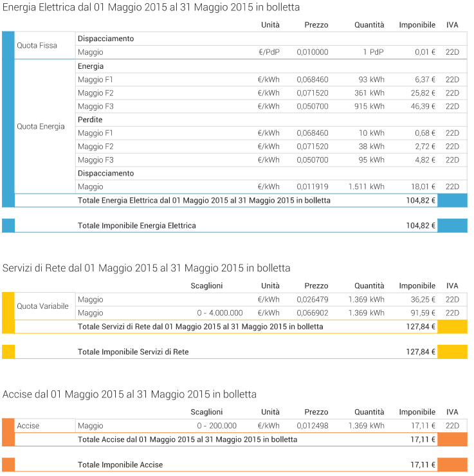Click the 'Energia Elettrica dal 01 Maggio 2015' section heading

pyautogui.click(x=151, y=7)
